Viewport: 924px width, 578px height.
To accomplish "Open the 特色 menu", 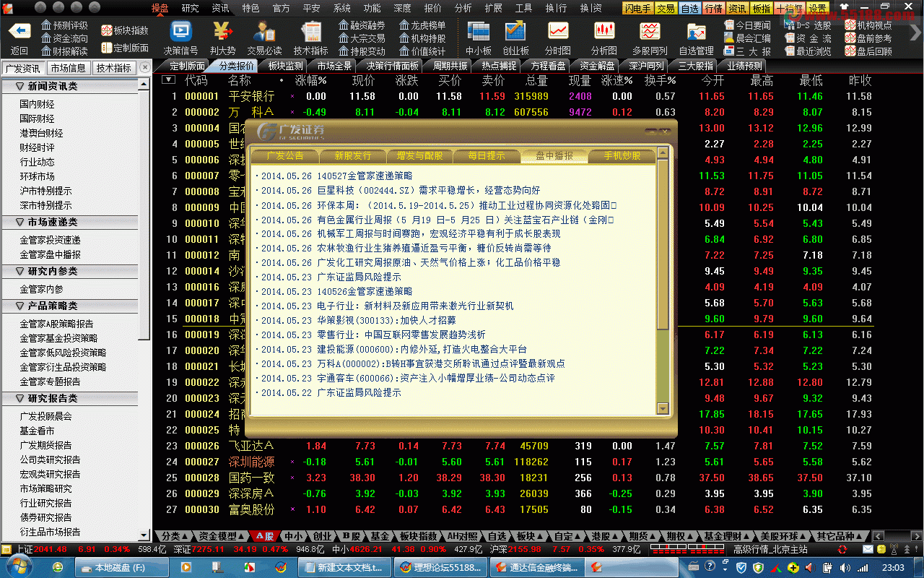I will [250, 8].
